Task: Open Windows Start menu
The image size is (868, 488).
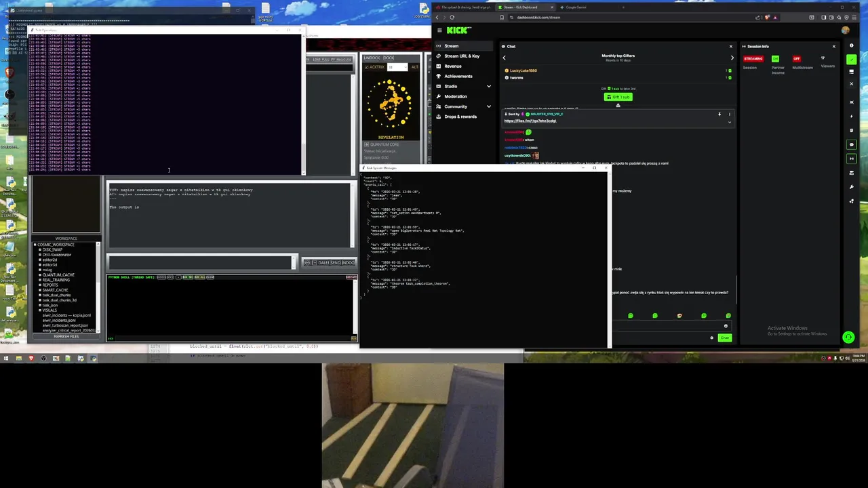Action: 6,358
